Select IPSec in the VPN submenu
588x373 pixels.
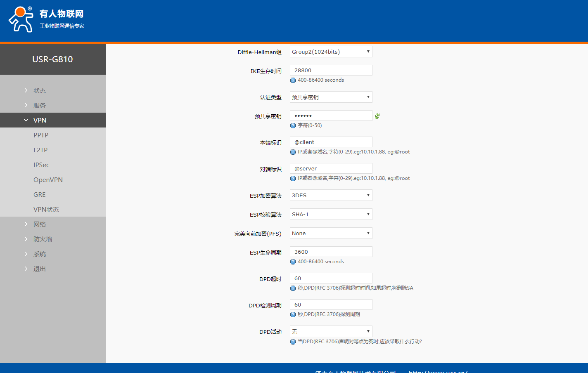tap(41, 165)
